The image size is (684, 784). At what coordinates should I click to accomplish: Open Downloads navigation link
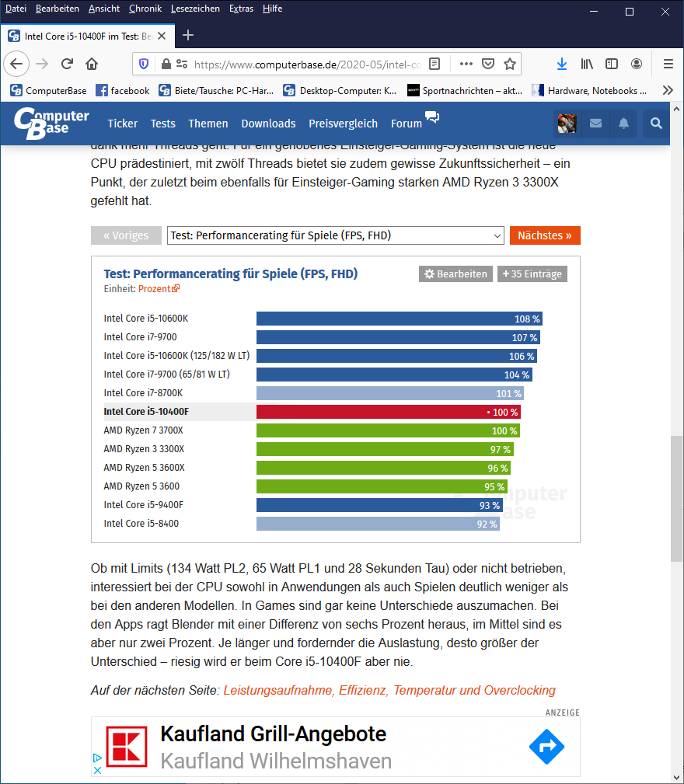[268, 124]
